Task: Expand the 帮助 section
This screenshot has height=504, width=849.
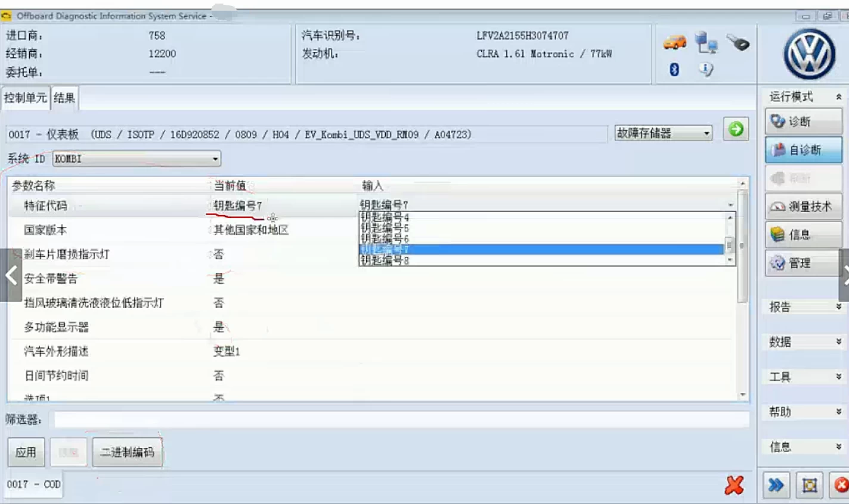Action: 839,411
